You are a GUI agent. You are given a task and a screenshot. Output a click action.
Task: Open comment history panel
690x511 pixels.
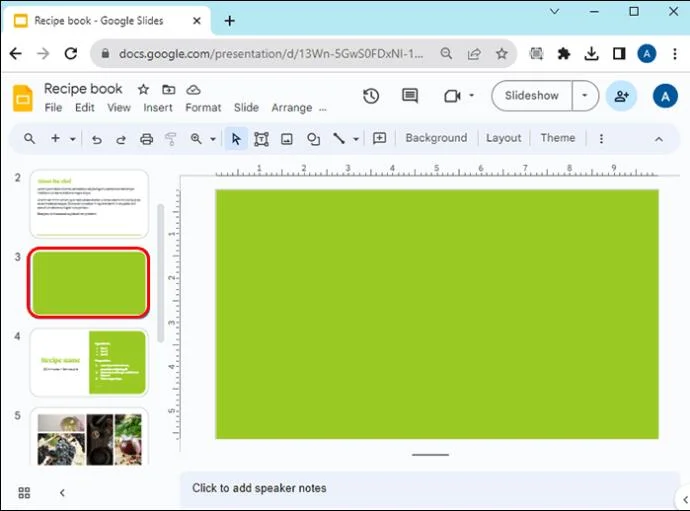(410, 96)
